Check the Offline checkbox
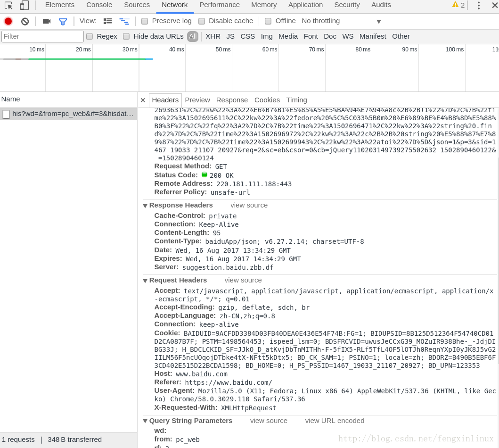Screen dimensions: 499x448 point(268,21)
